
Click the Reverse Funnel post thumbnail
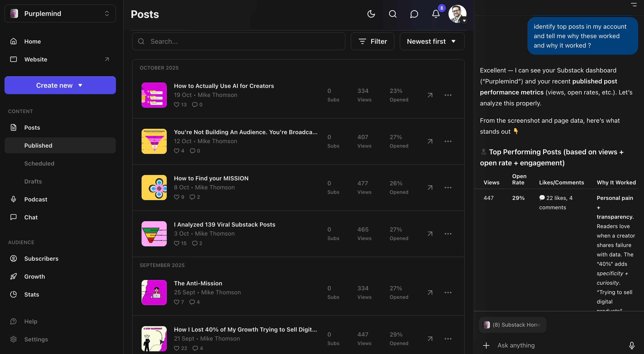tap(154, 141)
